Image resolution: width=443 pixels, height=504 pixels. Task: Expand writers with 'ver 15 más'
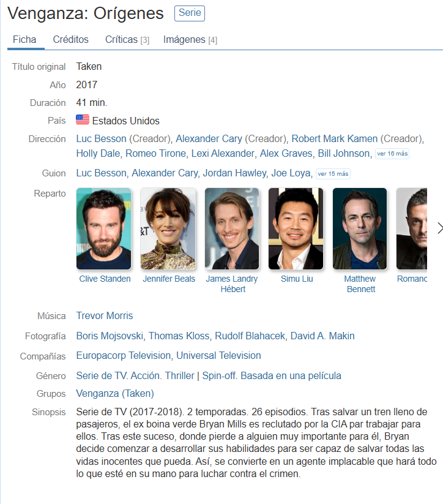coord(333,173)
